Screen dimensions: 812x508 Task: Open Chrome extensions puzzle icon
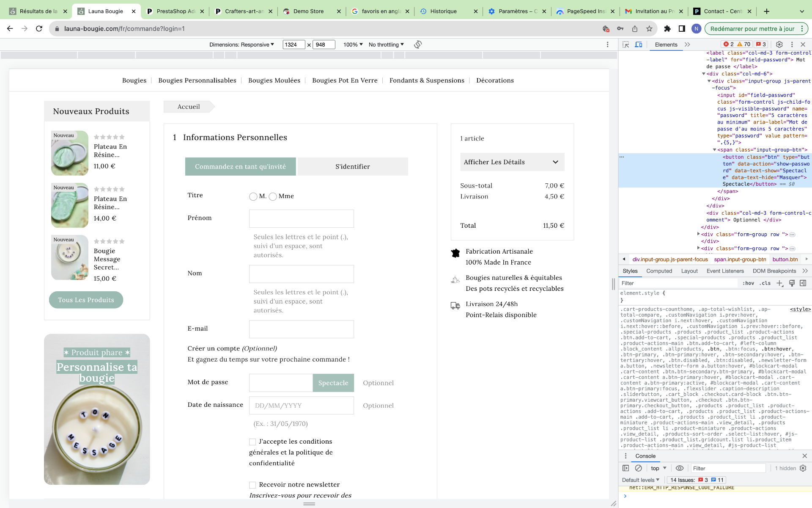[x=667, y=29]
